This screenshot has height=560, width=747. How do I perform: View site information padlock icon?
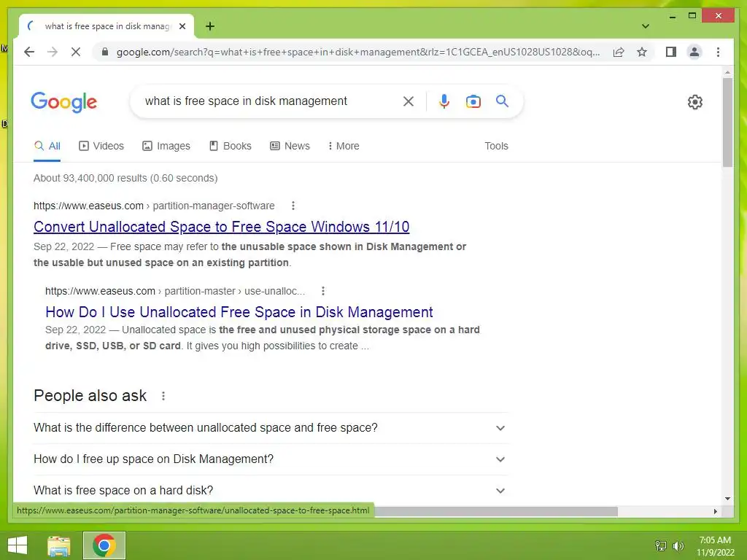pos(105,52)
